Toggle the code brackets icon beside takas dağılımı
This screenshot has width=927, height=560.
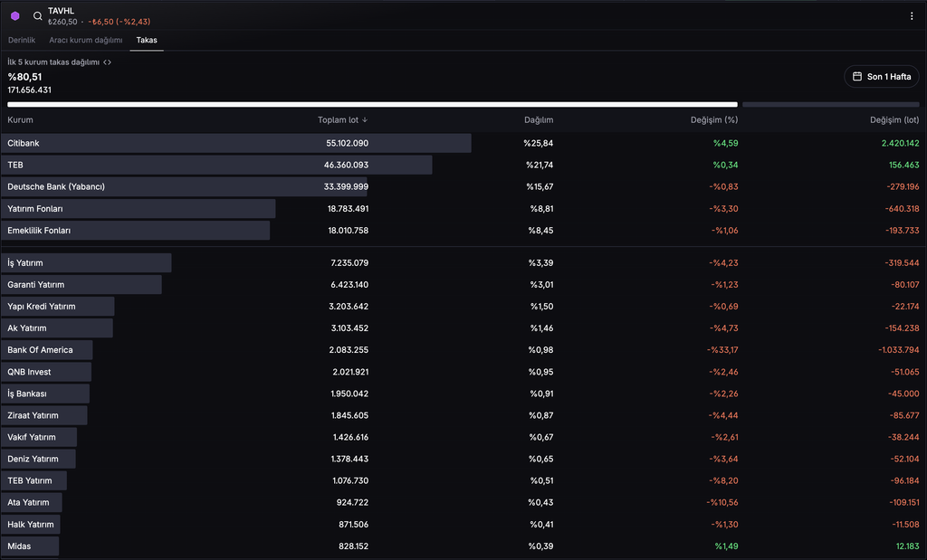click(107, 62)
